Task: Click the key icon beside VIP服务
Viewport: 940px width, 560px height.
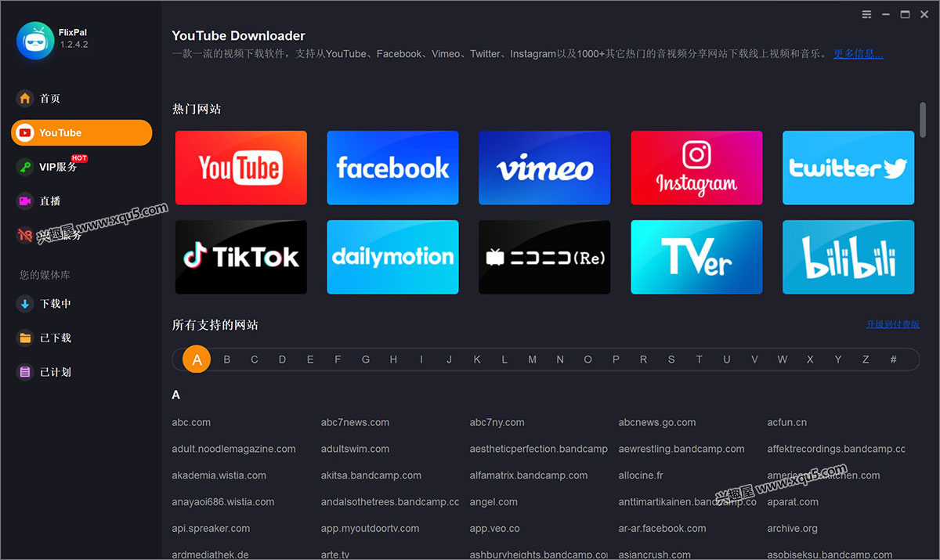Action: point(25,167)
